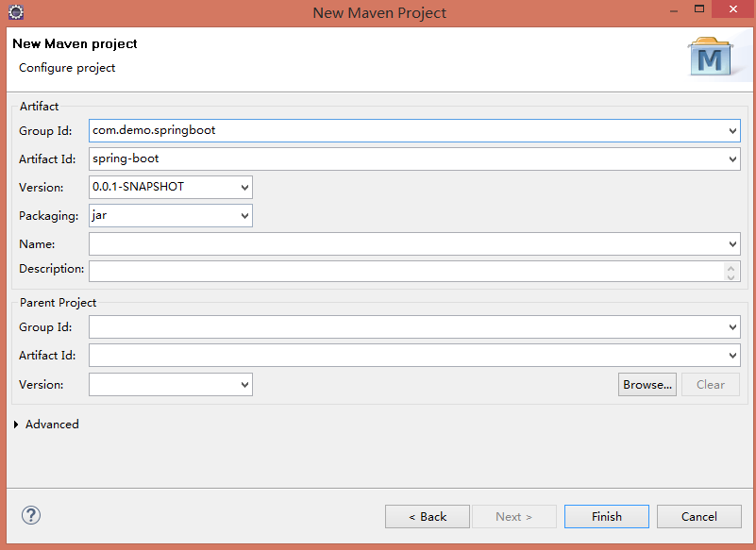Image resolution: width=756 pixels, height=550 pixels.
Task: Click the "Artifact" group label
Action: pyautogui.click(x=39, y=106)
